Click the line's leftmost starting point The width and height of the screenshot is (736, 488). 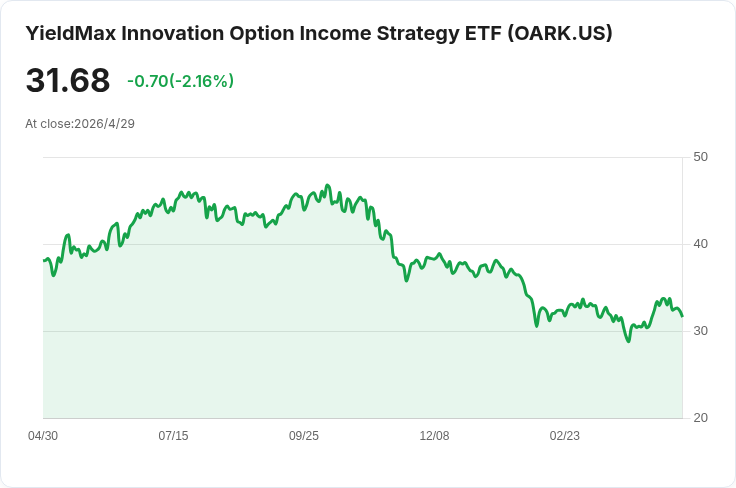[x=44, y=260]
